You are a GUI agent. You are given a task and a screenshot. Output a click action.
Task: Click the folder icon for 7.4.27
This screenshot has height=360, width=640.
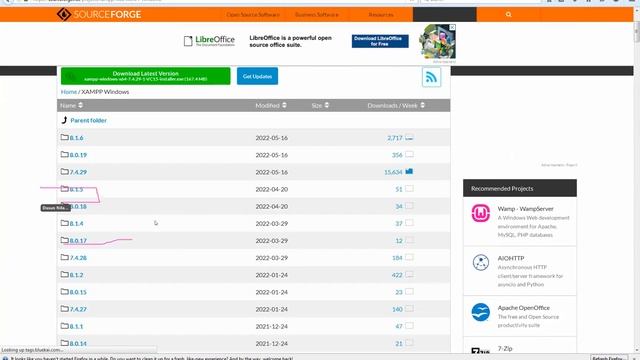pyautogui.click(x=64, y=309)
